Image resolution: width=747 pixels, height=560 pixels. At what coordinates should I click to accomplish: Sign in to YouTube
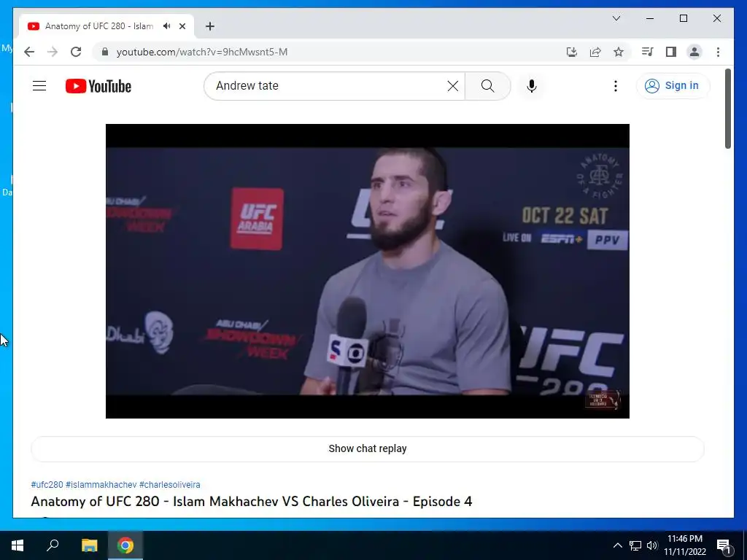pos(673,86)
